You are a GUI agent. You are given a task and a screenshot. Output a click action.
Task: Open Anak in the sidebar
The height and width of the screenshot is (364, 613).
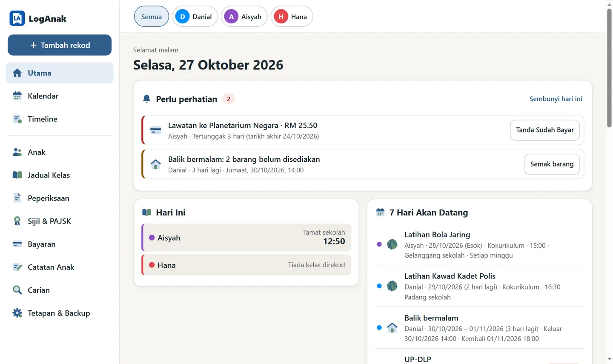60,152
